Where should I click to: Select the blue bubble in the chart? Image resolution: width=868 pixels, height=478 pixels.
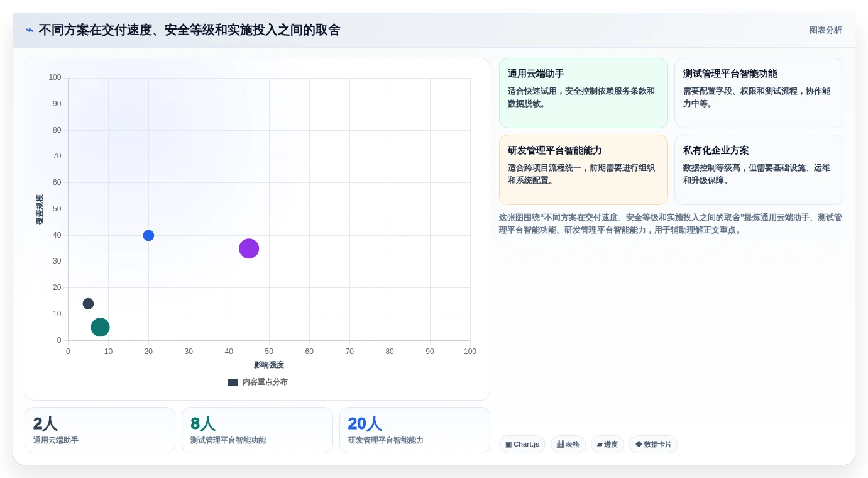tap(148, 235)
